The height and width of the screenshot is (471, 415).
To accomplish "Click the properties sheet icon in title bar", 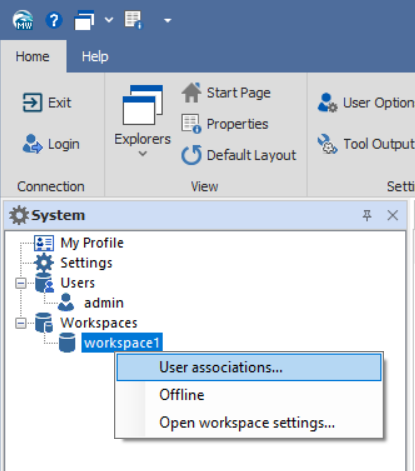I will (x=134, y=20).
